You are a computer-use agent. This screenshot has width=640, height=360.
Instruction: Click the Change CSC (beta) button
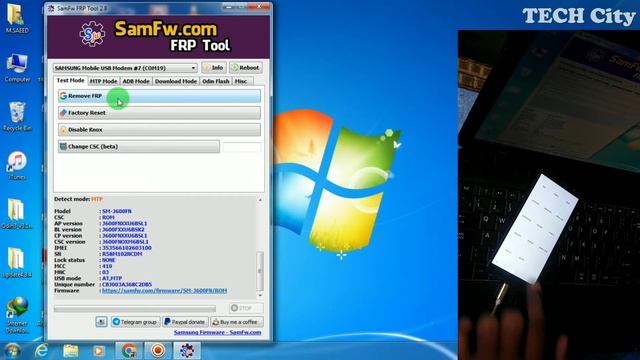point(139,147)
